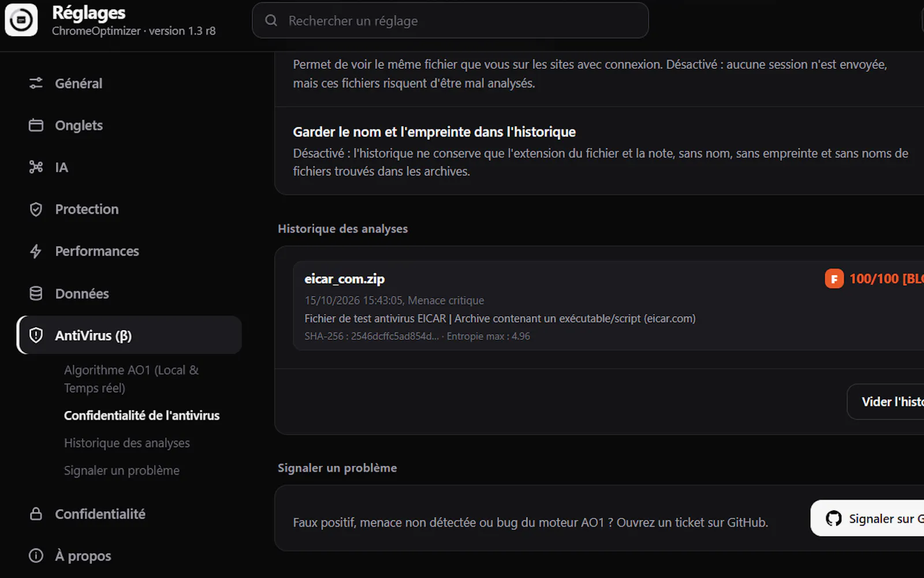
Task: Open the Onglets settings section
Action: [129, 125]
